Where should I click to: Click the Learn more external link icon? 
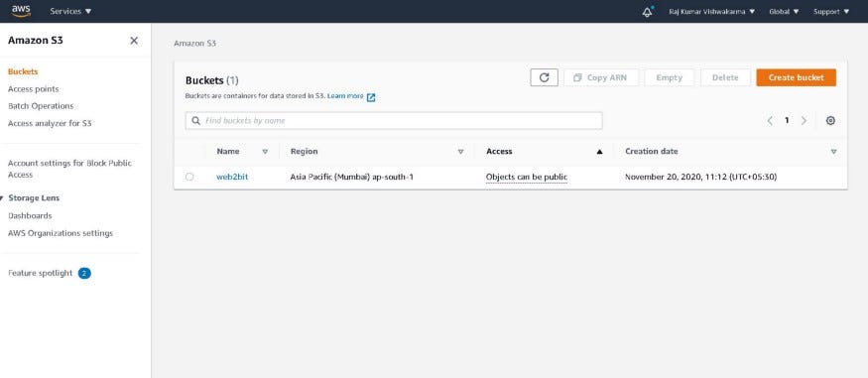click(371, 97)
